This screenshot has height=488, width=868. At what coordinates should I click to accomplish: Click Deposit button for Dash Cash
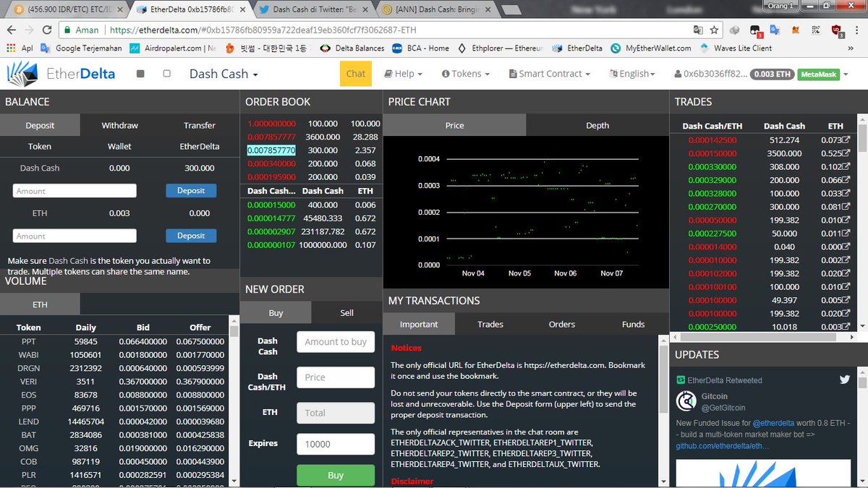[x=191, y=191]
